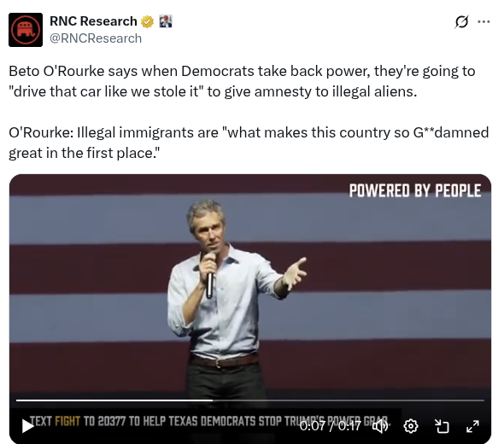Click the white played portion of the progress bar
The image size is (504, 444).
[114, 400]
